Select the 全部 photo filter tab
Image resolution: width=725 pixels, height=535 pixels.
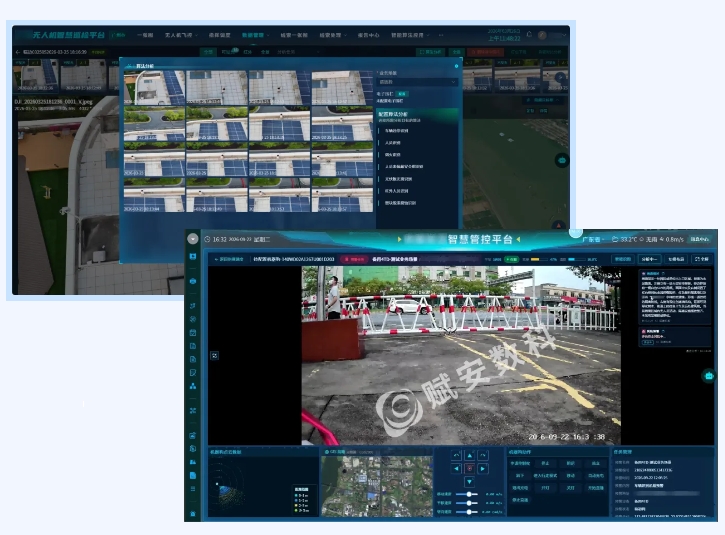[x=209, y=52]
